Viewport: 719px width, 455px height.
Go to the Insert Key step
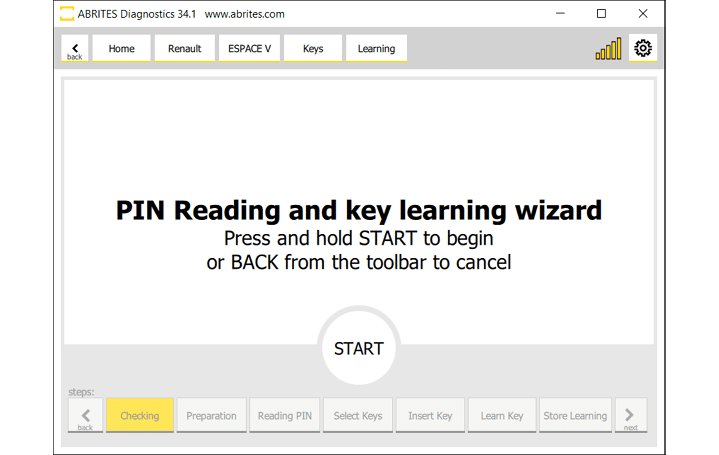pyautogui.click(x=430, y=416)
